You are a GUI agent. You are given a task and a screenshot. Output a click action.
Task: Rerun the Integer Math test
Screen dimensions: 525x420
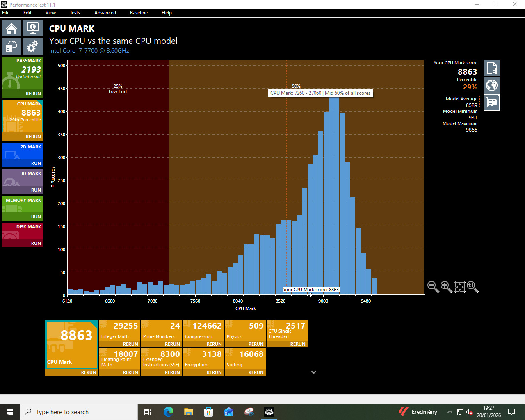pos(130,344)
